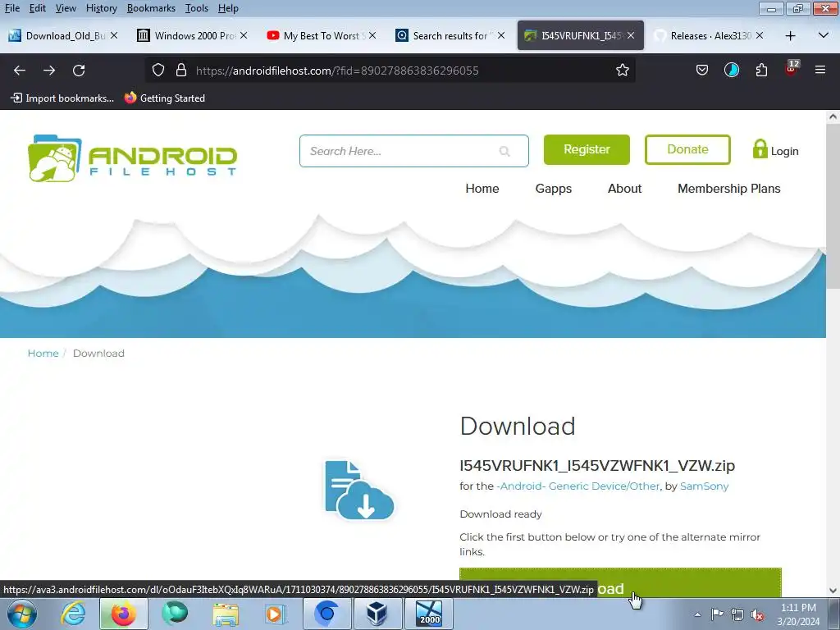This screenshot has width=840, height=630.
Task: Open the History menu
Action: pos(101,8)
